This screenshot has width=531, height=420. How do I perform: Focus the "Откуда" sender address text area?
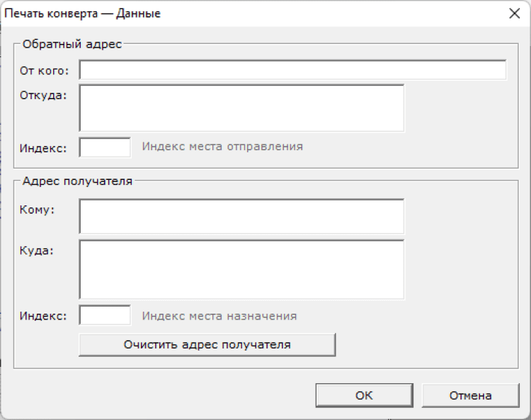241,108
